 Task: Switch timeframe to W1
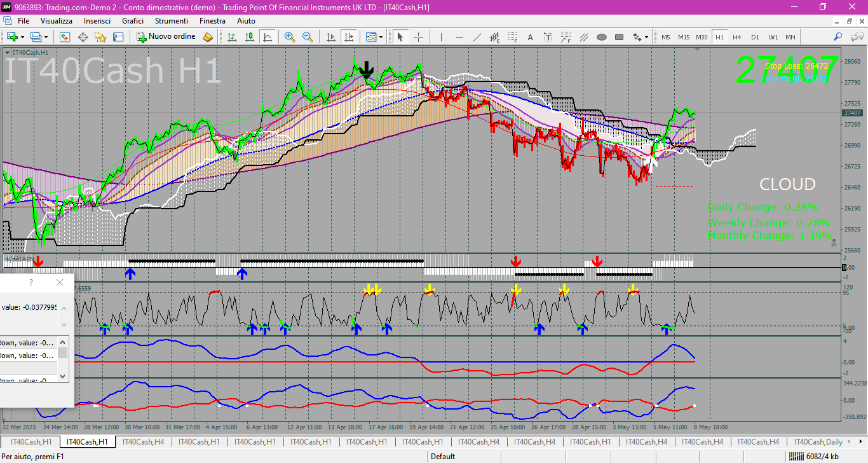pyautogui.click(x=773, y=37)
